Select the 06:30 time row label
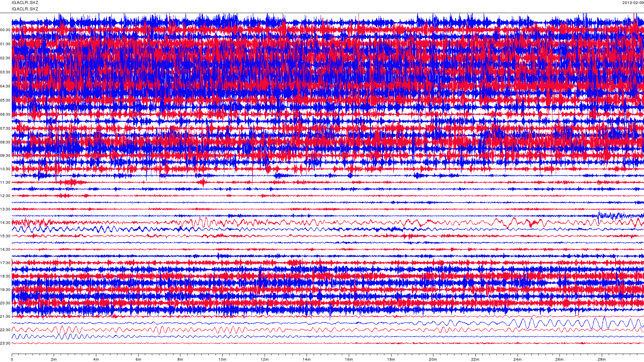Screen dimensions: 644x362 (5, 115)
